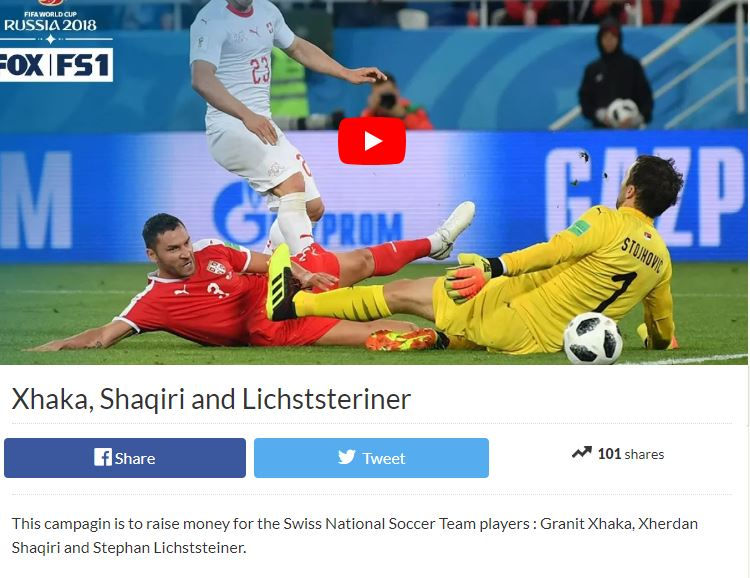Click the soccer ball beside the goalkeeper
Image resolution: width=750 pixels, height=578 pixels.
tap(593, 338)
